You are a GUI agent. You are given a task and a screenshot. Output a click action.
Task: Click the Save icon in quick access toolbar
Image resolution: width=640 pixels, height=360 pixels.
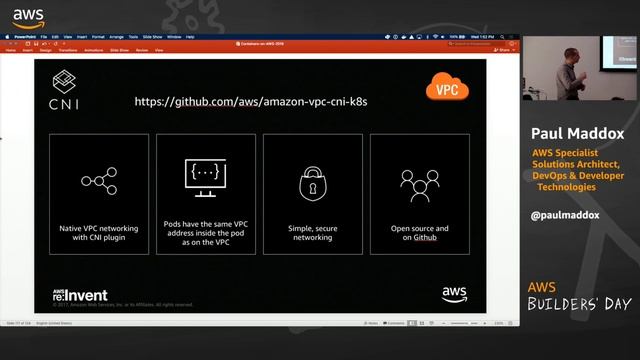click(36, 44)
